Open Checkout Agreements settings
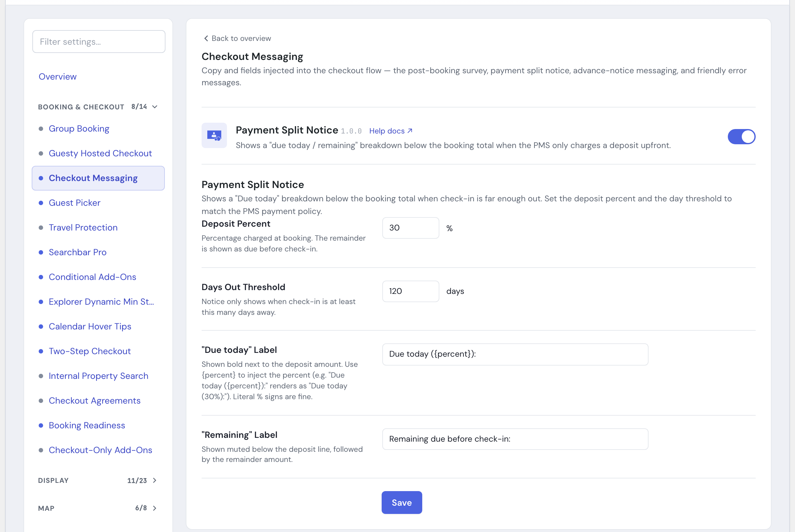Viewport: 795px width, 532px height. point(95,401)
